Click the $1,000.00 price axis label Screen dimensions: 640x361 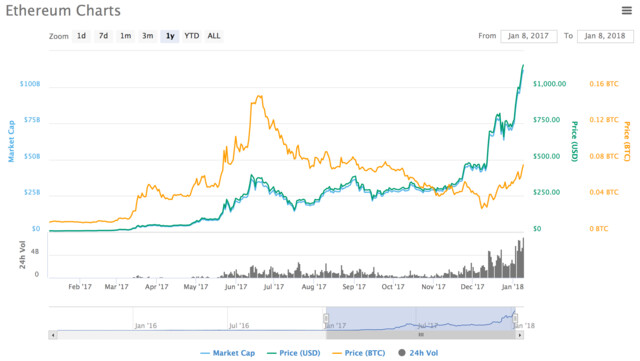click(x=549, y=84)
